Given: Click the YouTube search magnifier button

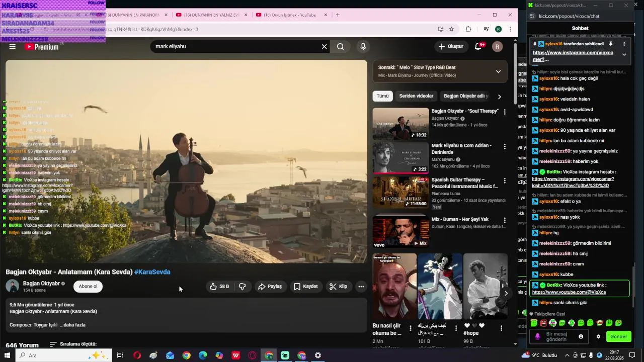Looking at the screenshot, I should click(x=341, y=47).
